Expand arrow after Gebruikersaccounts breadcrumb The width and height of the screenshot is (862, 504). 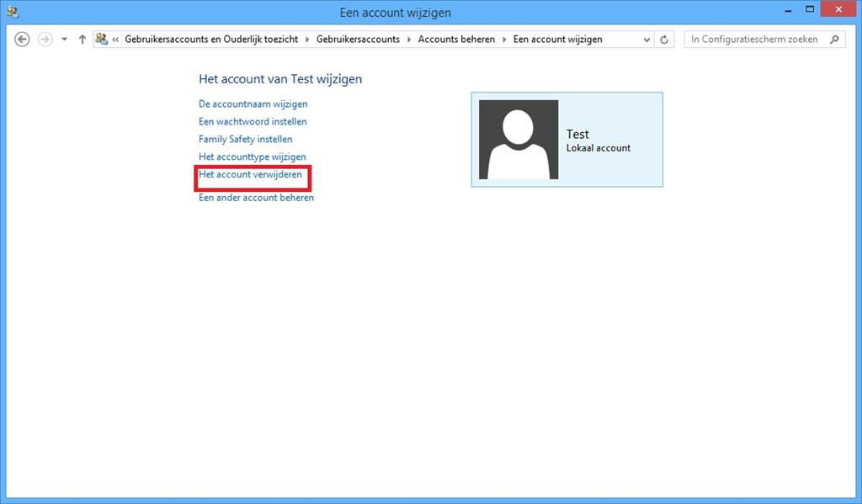409,40
